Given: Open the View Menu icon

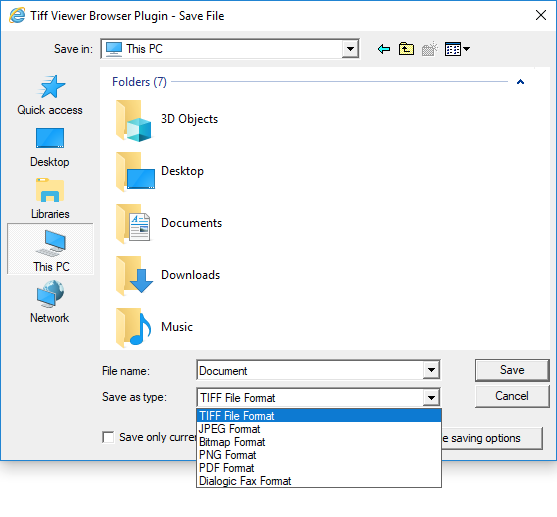Looking at the screenshot, I should 457,49.
